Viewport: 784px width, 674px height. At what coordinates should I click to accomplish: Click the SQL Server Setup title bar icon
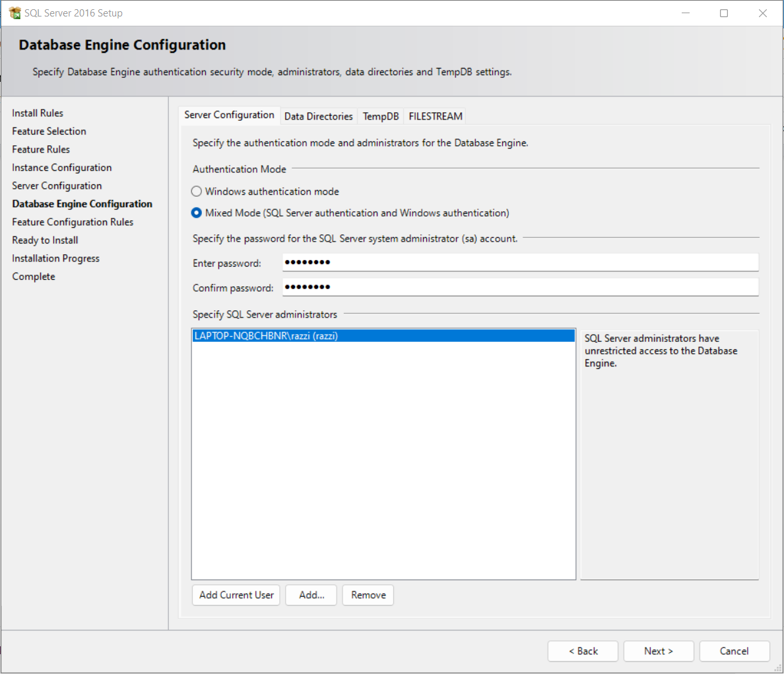15,13
